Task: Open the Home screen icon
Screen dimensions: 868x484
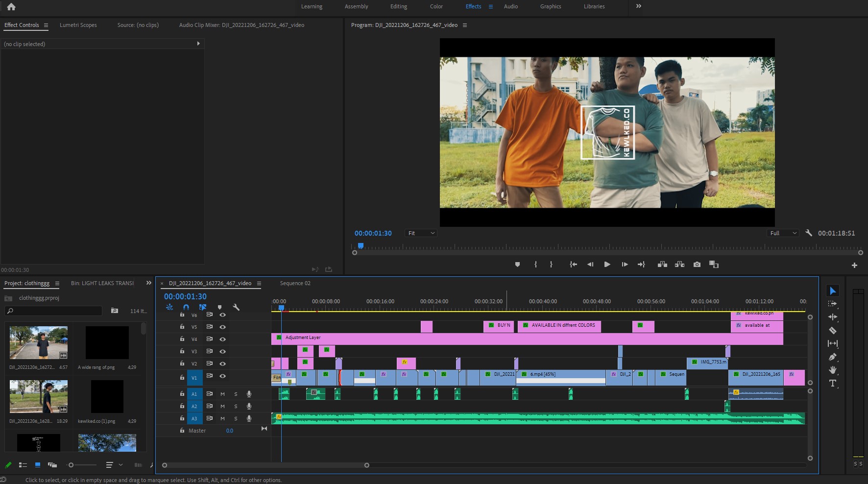Action: 11,7
